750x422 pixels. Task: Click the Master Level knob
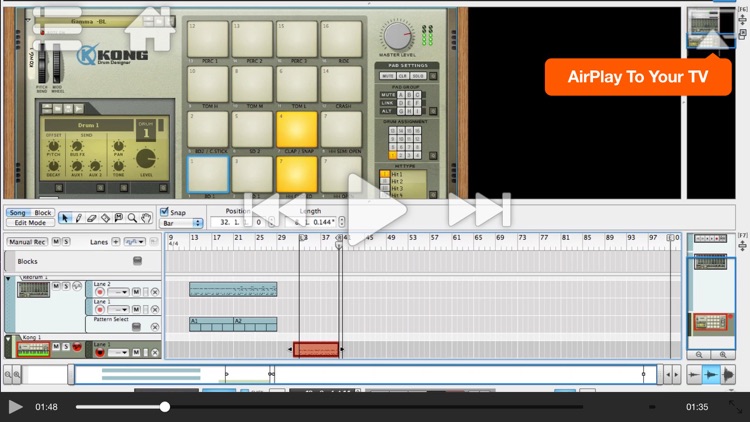click(x=397, y=35)
